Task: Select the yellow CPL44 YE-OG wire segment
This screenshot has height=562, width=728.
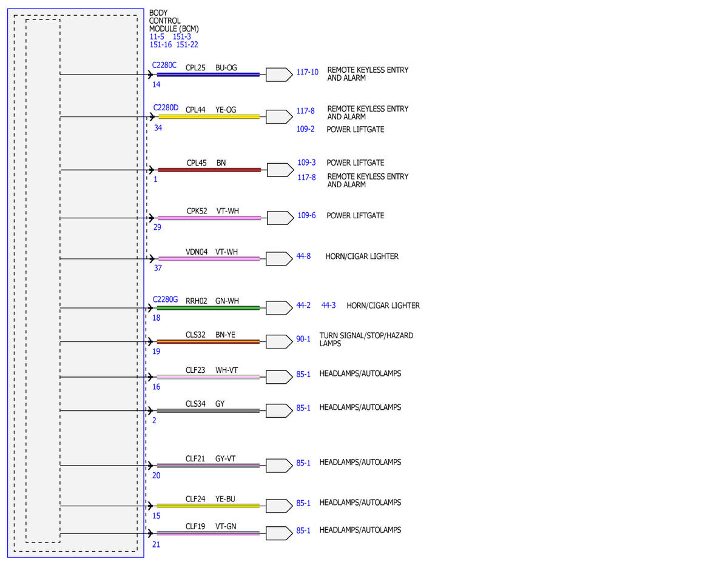Action: (209, 116)
